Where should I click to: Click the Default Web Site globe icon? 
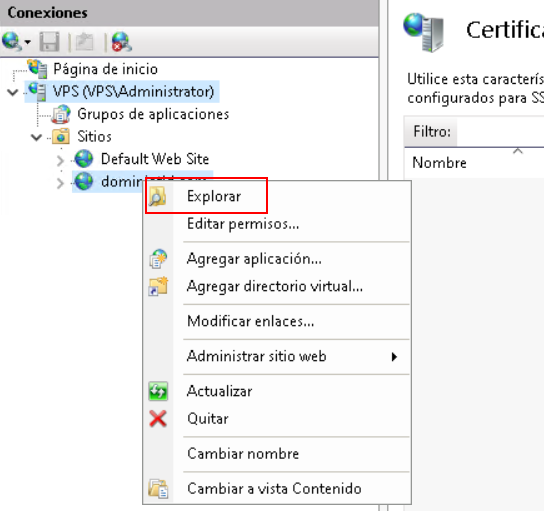(x=84, y=159)
